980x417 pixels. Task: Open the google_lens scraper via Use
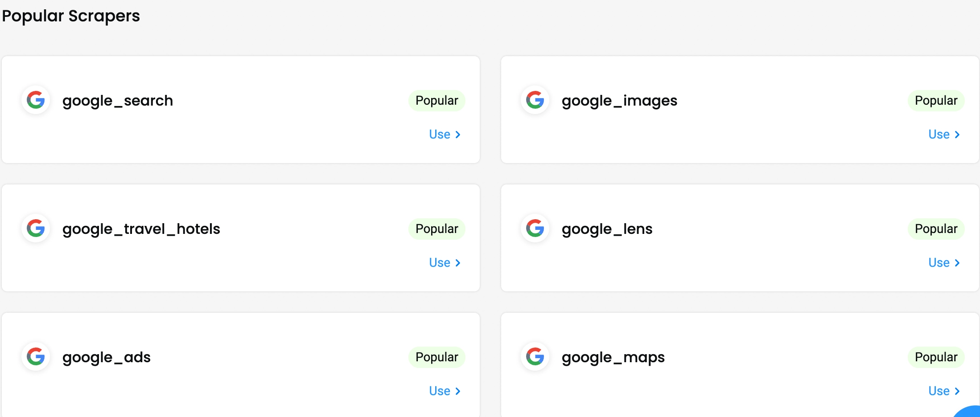pos(944,263)
